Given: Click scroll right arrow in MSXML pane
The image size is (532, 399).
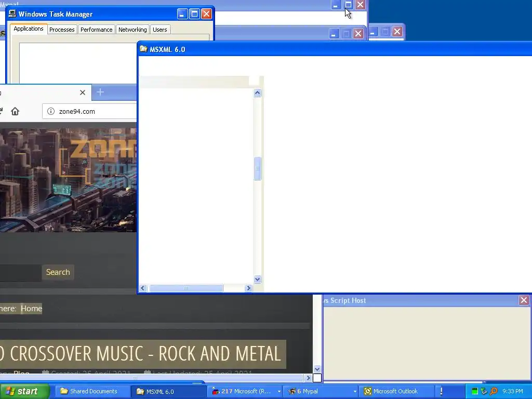Looking at the screenshot, I should 249,288.
